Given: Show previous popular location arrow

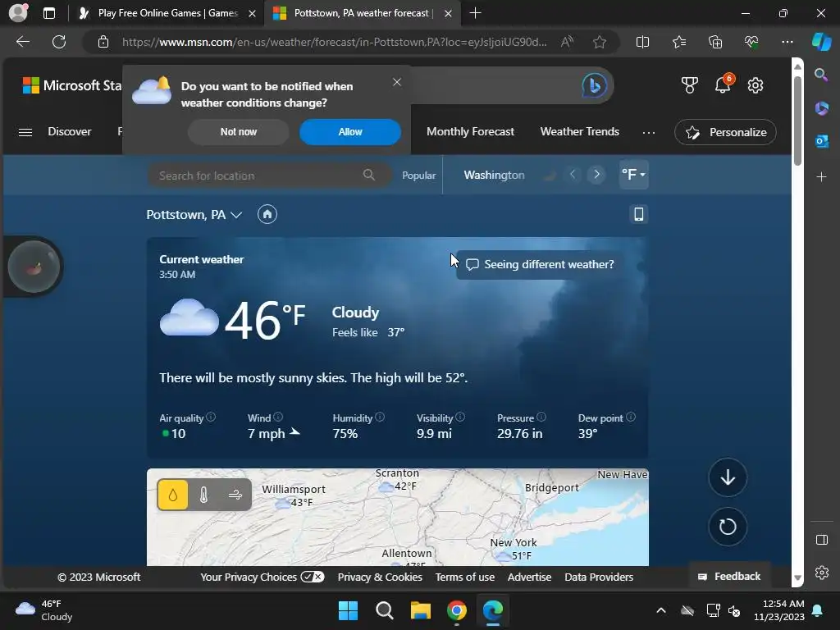Looking at the screenshot, I should [573, 175].
